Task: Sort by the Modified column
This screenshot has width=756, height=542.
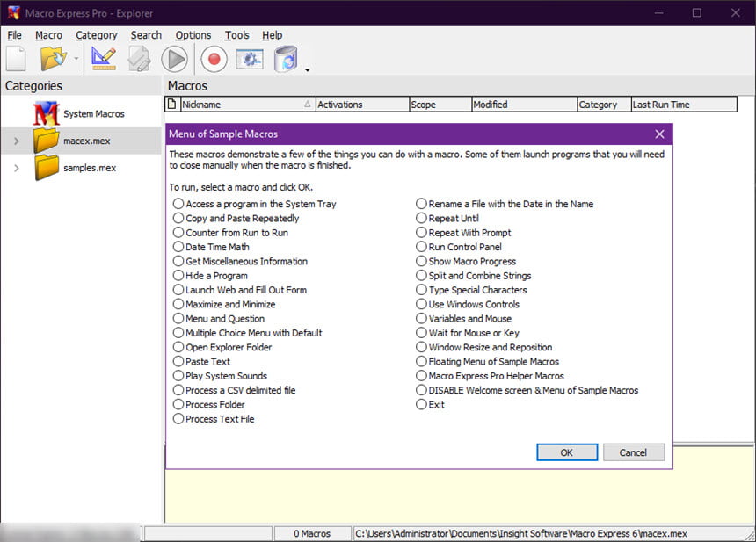Action: click(x=525, y=104)
